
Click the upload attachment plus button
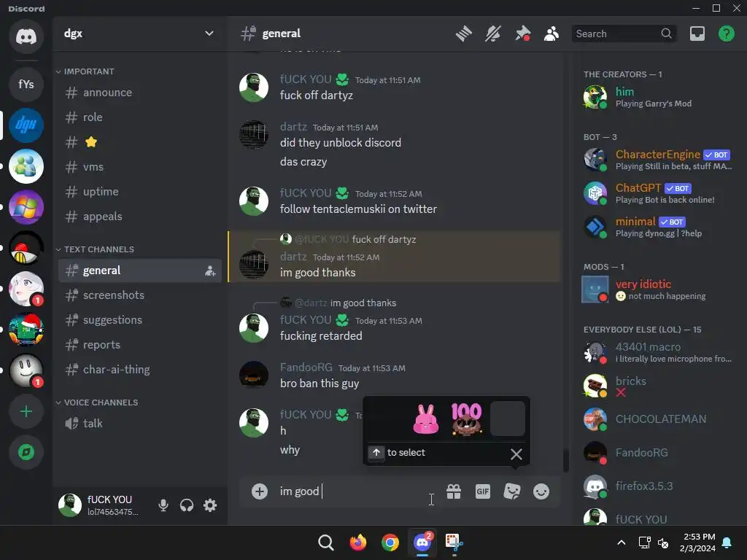click(x=260, y=491)
